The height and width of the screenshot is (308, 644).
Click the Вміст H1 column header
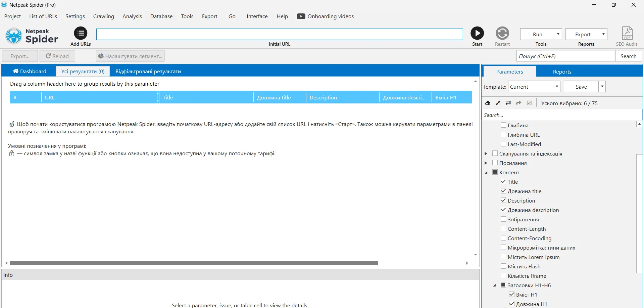(x=452, y=97)
